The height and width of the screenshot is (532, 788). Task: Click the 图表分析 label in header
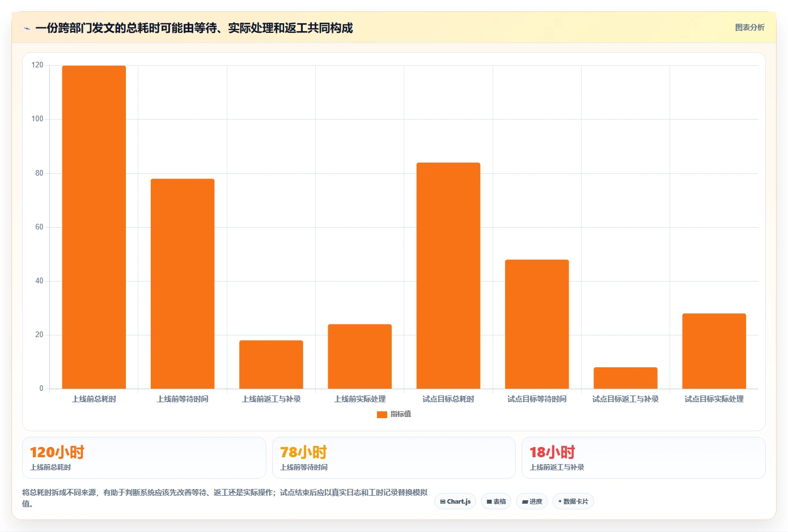point(749,27)
